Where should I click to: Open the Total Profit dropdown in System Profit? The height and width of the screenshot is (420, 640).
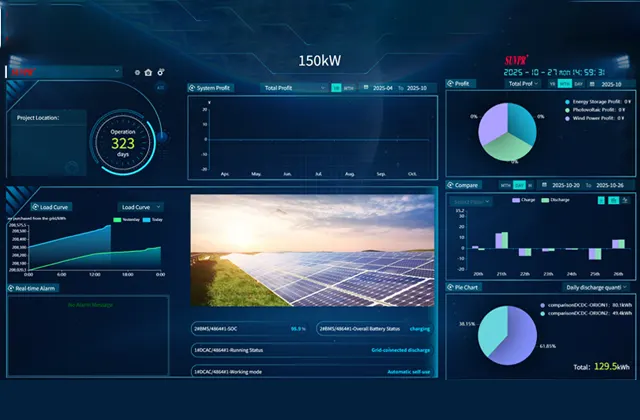coord(294,88)
